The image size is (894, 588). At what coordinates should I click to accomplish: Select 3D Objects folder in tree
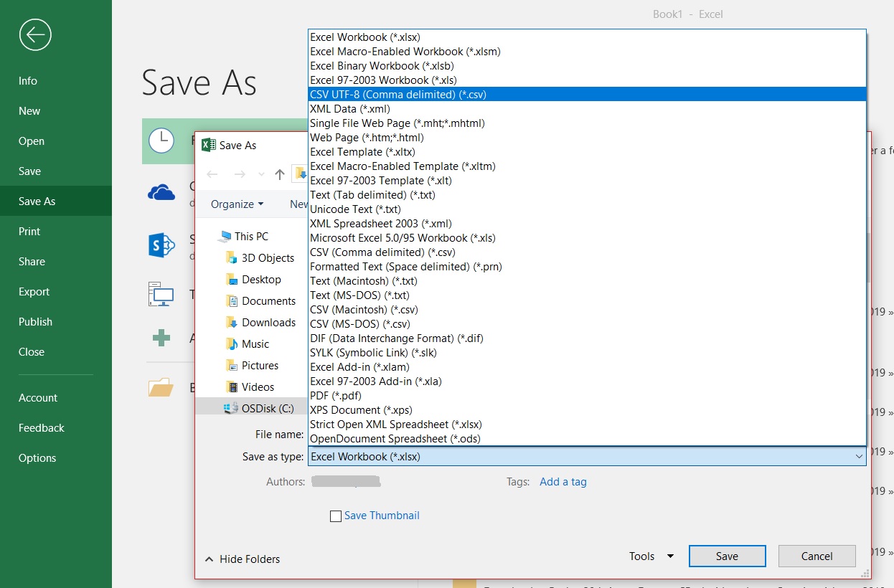point(260,257)
